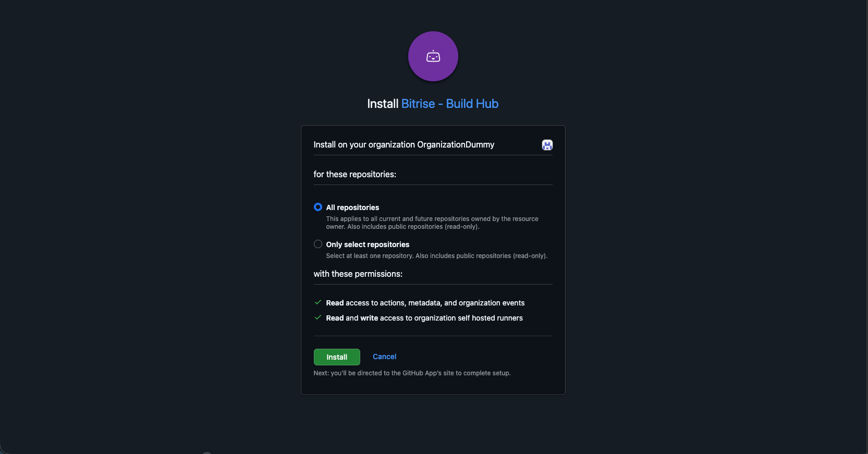The width and height of the screenshot is (868, 454).
Task: Open the Bitrise - Build Hub link
Action: click(450, 104)
